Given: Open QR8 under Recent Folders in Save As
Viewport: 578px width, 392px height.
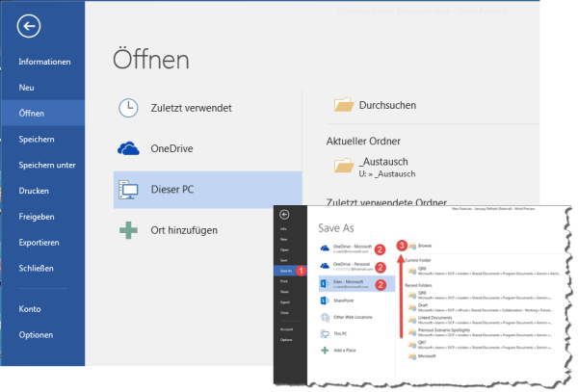Looking at the screenshot, I should 481,295.
